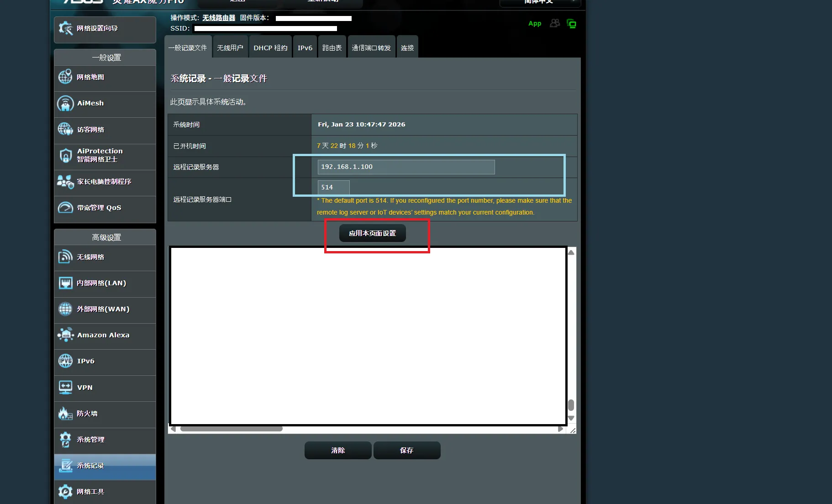The image size is (832, 504).
Task: Open the AiMesh sidebar icon
Action: [65, 104]
